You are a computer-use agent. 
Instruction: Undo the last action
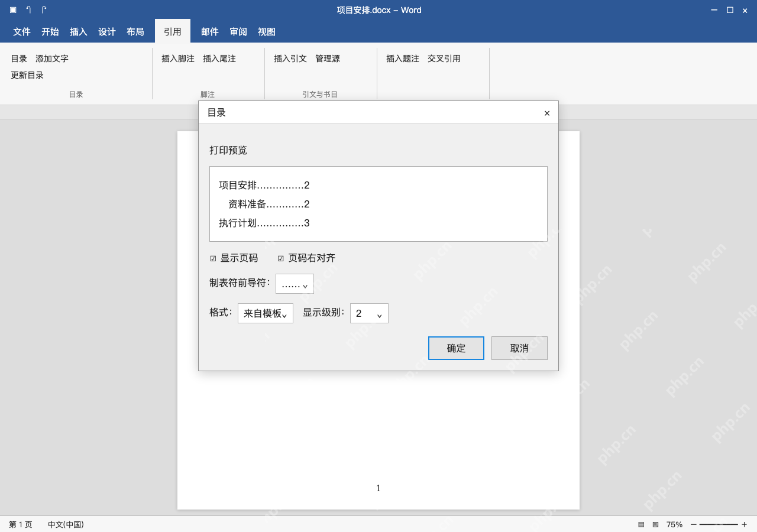pos(28,9)
